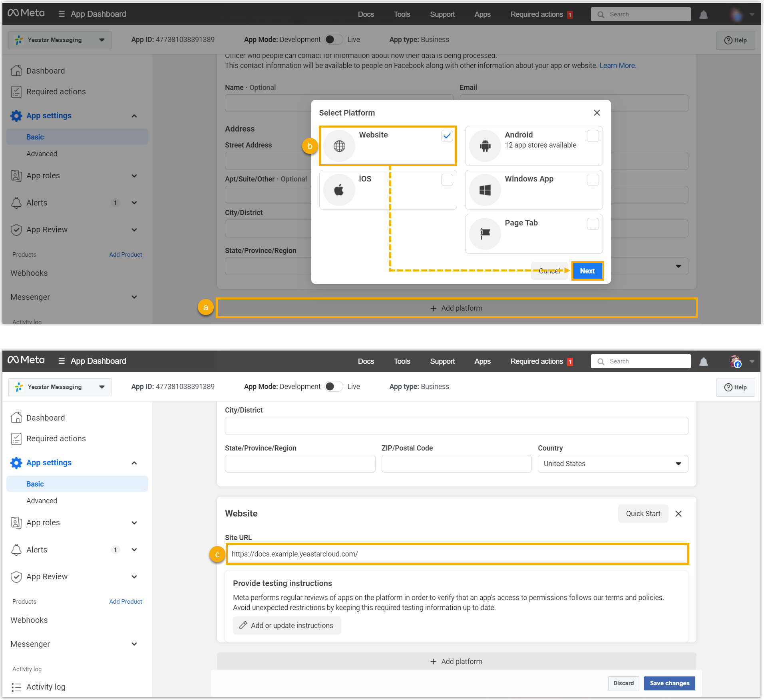The image size is (764, 700).
Task: Click the Page Tab flag icon
Action: (485, 233)
